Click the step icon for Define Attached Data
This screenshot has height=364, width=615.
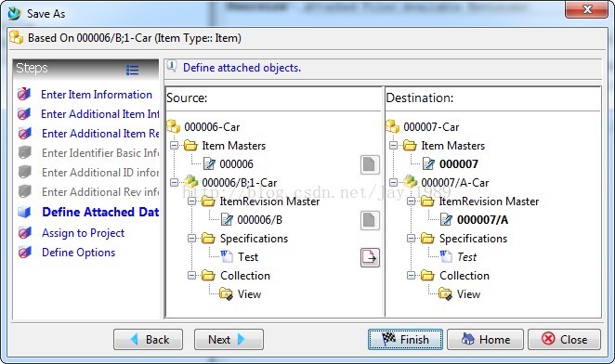(x=24, y=212)
